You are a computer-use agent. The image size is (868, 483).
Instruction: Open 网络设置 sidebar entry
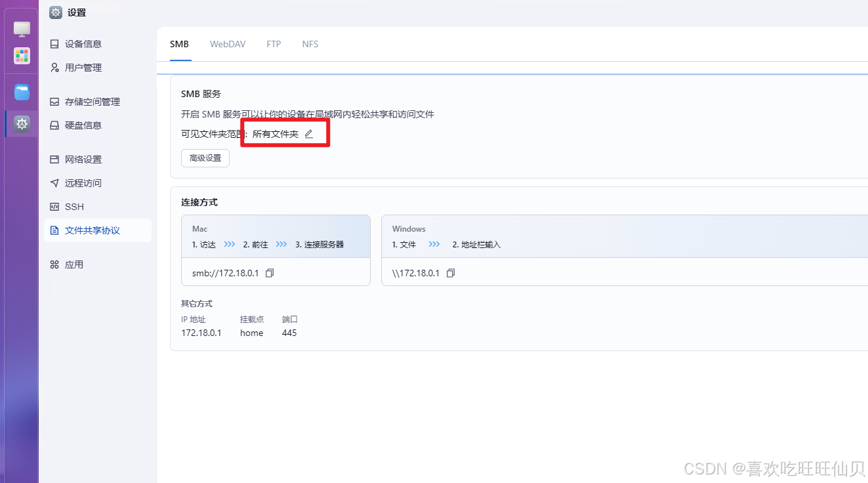(98, 159)
